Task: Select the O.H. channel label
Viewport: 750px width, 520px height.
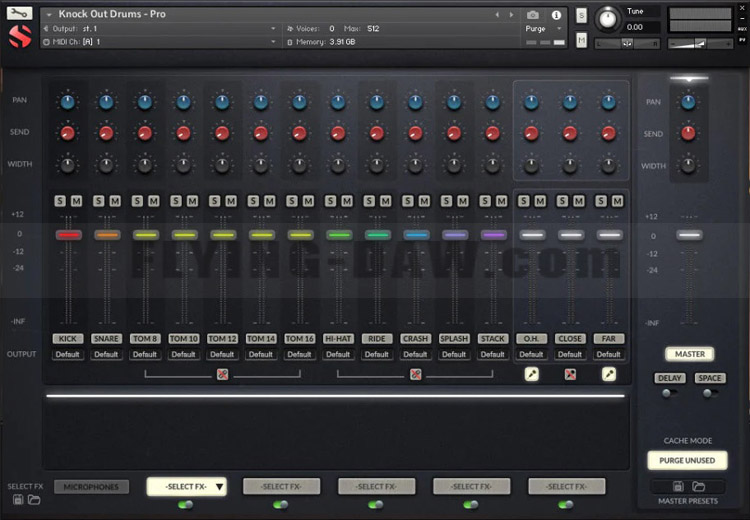Action: coord(531,339)
